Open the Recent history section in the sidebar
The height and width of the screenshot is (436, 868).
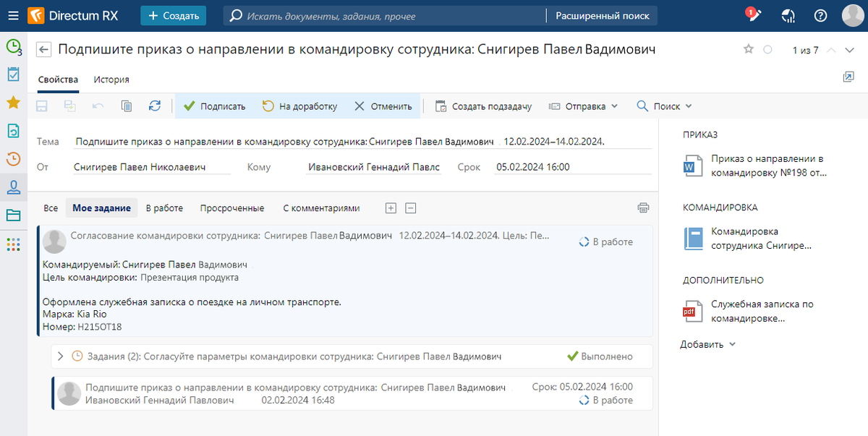point(13,158)
